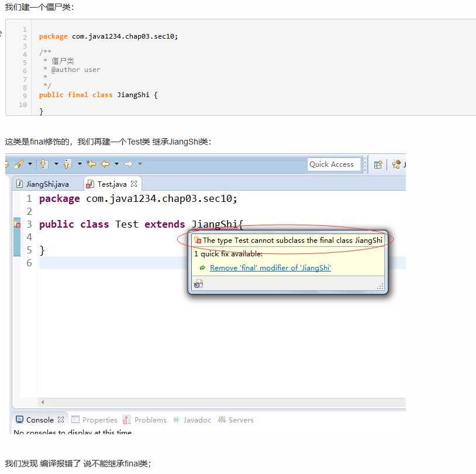This screenshot has height=474, width=476.
Task: Open the Back history dropdown arrow
Action: coord(116,164)
